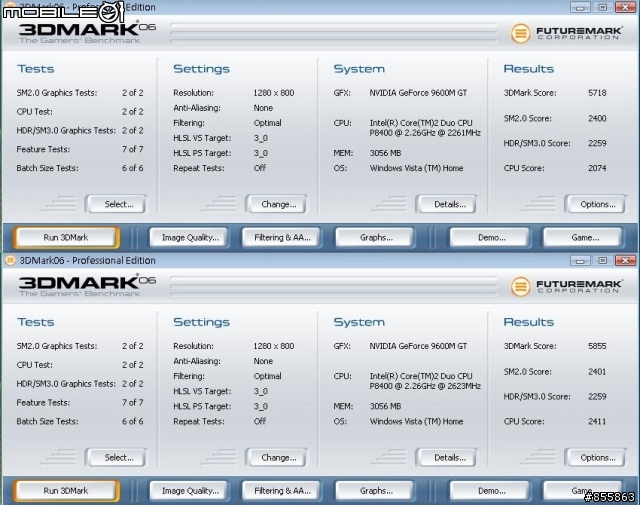Viewport: 640px width, 505px height.
Task: Close the upper 3DMark06 window
Action: (x=625, y=7)
